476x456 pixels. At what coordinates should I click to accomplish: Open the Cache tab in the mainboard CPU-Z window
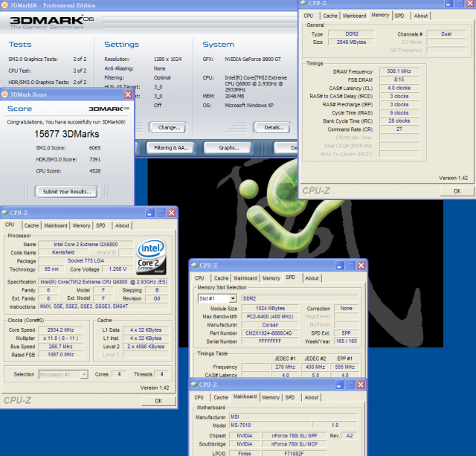pyautogui.click(x=221, y=397)
